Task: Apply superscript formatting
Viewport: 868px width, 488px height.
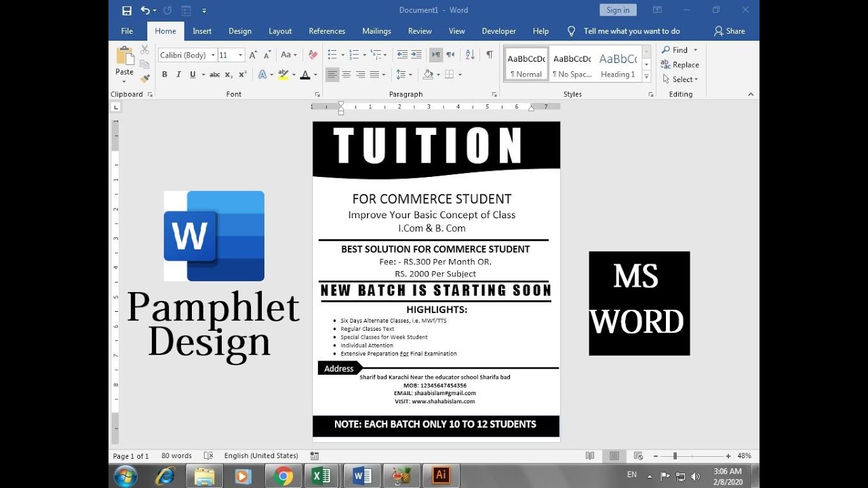Action: [x=242, y=75]
